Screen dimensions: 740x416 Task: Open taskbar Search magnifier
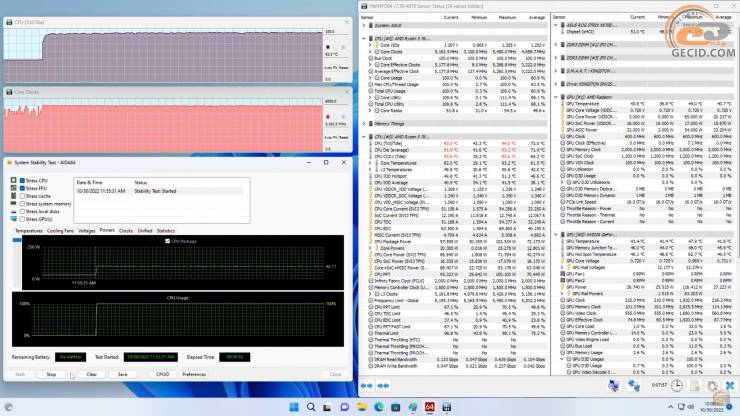(311, 407)
